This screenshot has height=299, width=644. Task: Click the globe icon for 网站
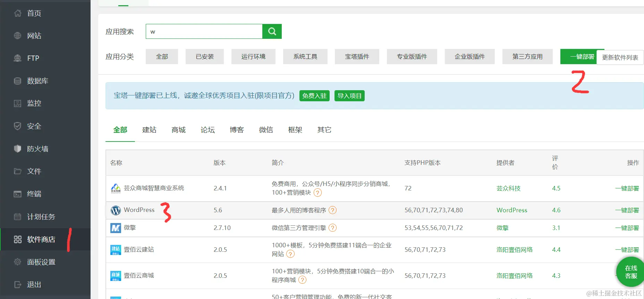coord(18,35)
